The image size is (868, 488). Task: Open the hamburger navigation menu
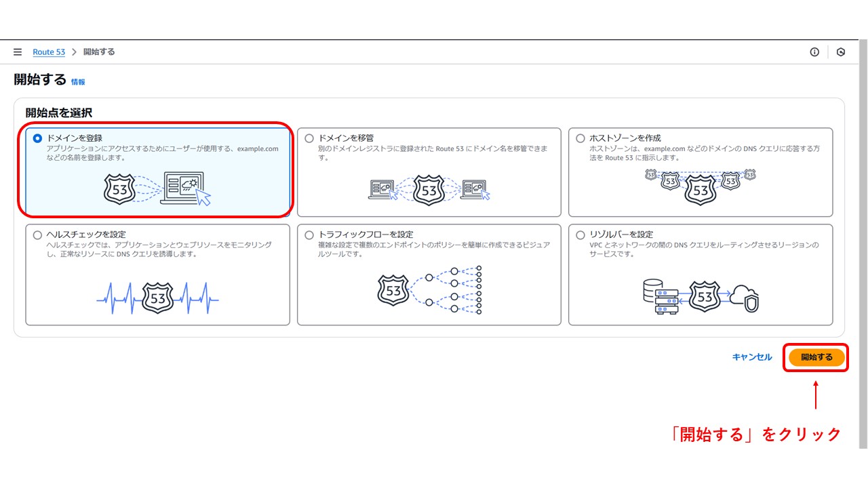coord(18,52)
